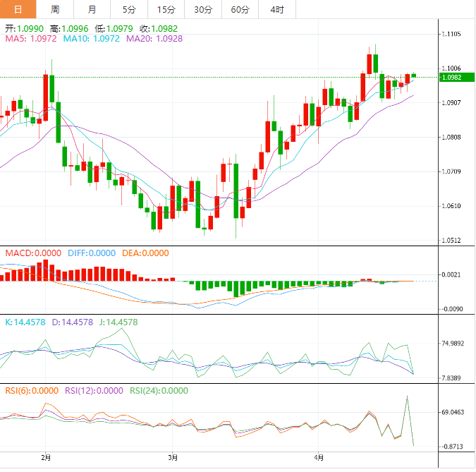Viewport: 476px width, 472px height.
Task: Click the K: 14.4578 KDJ label
Action: click(x=25, y=322)
